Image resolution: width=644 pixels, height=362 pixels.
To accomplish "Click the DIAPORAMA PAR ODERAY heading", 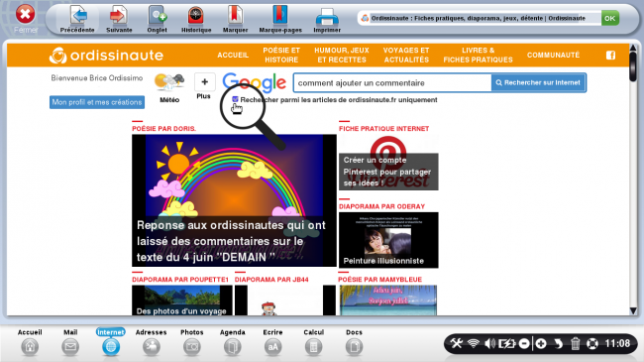I will click(382, 206).
